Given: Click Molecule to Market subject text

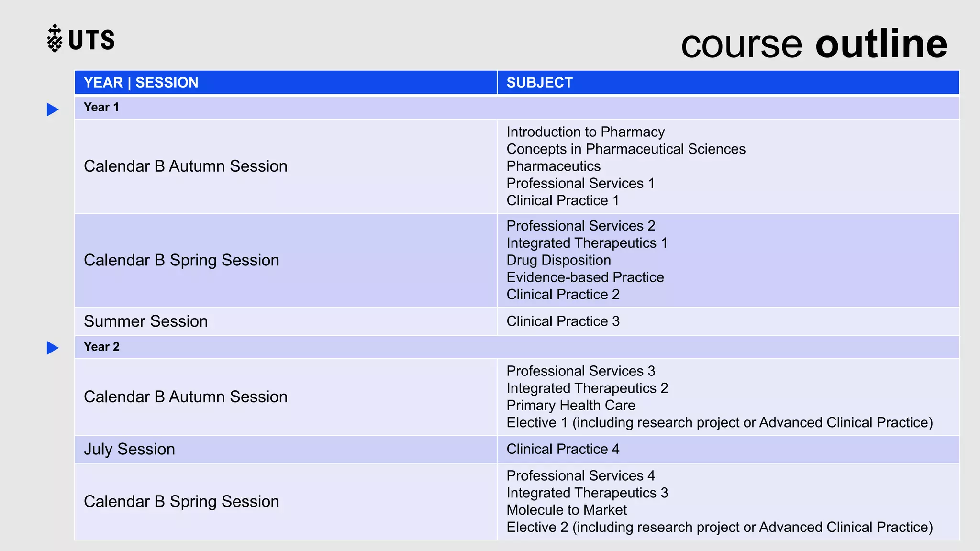Looking at the screenshot, I should click(567, 510).
